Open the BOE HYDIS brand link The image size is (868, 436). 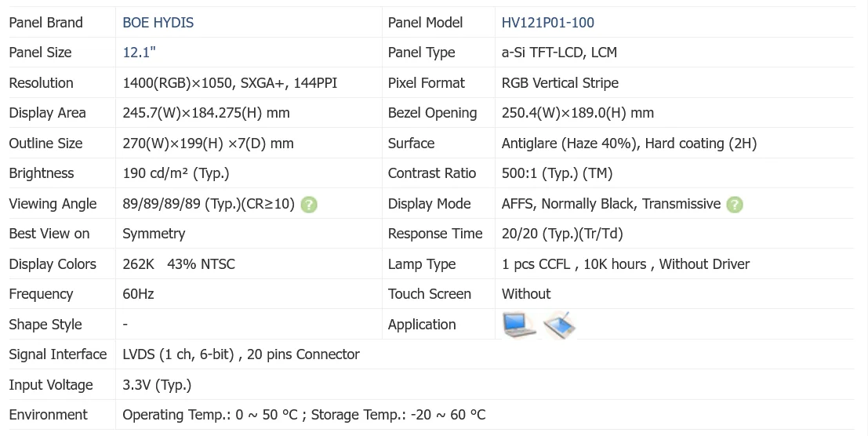click(158, 23)
